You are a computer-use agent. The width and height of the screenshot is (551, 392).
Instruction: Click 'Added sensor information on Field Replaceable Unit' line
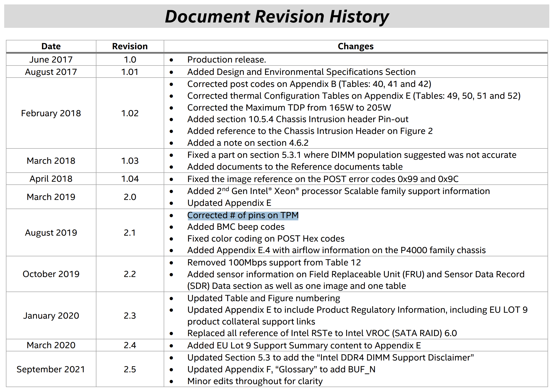tap(356, 274)
